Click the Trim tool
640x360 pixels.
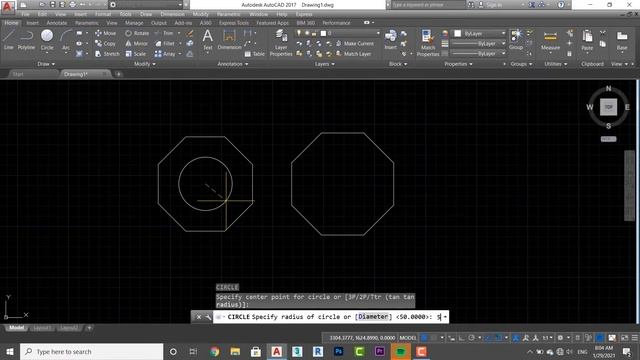pyautogui.click(x=164, y=33)
